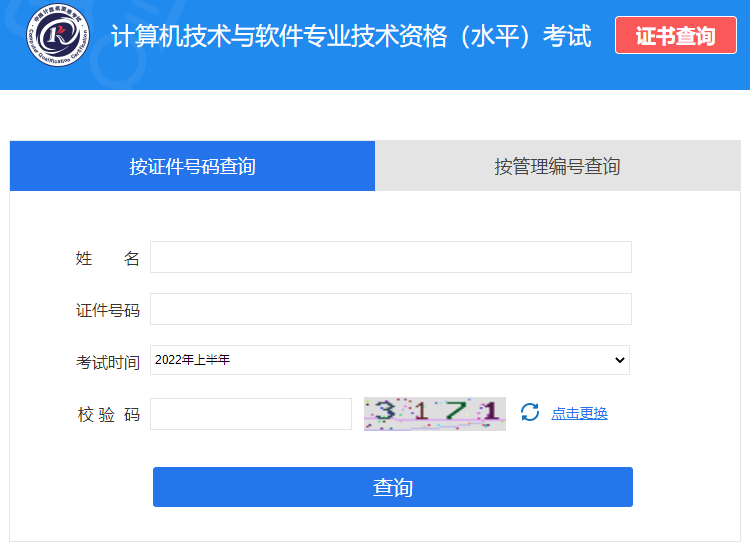The width and height of the screenshot is (750, 554).
Task: Click the 考试时间 field label
Action: click(107, 362)
